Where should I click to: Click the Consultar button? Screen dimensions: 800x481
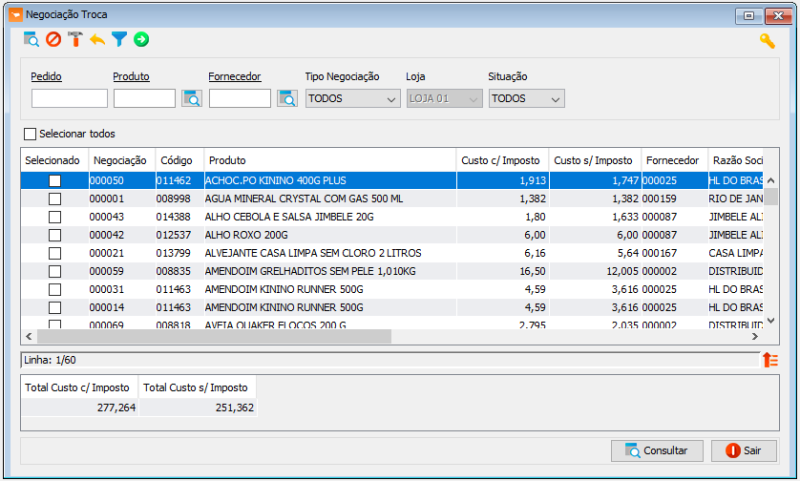[657, 451]
